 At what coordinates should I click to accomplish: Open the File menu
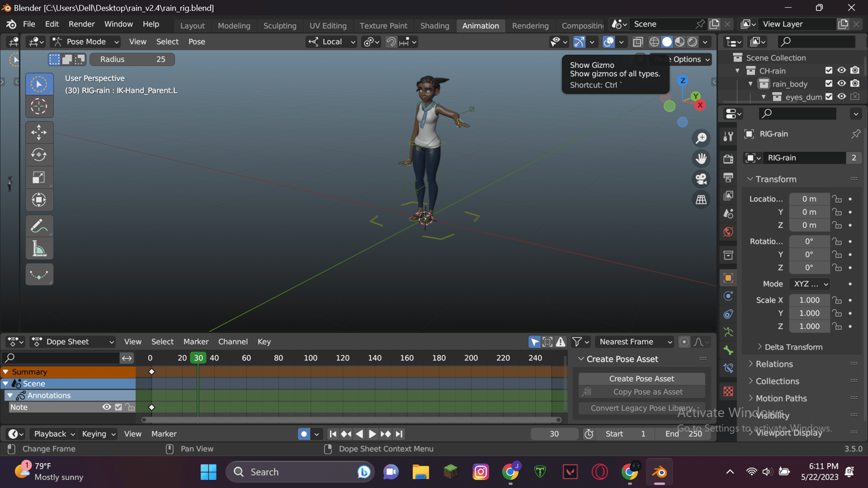[29, 24]
